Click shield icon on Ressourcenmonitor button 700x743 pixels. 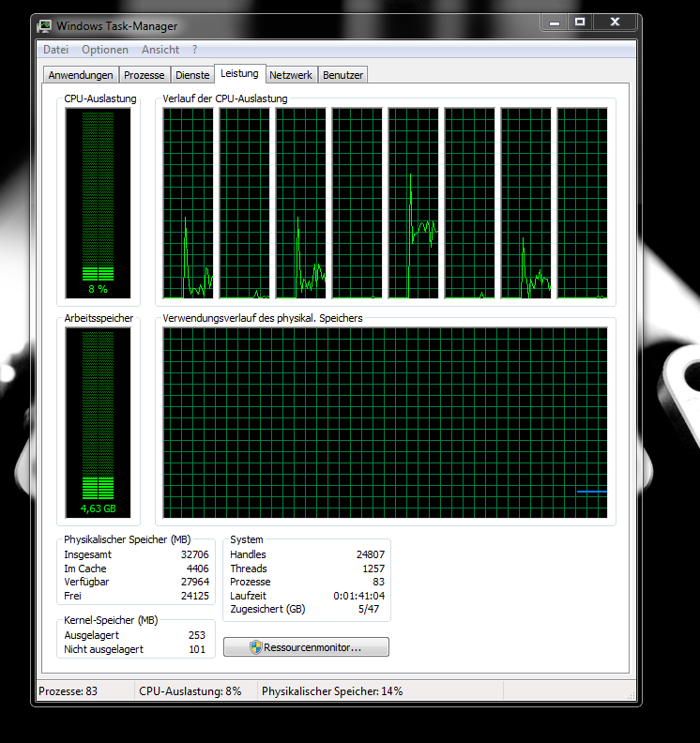point(255,647)
